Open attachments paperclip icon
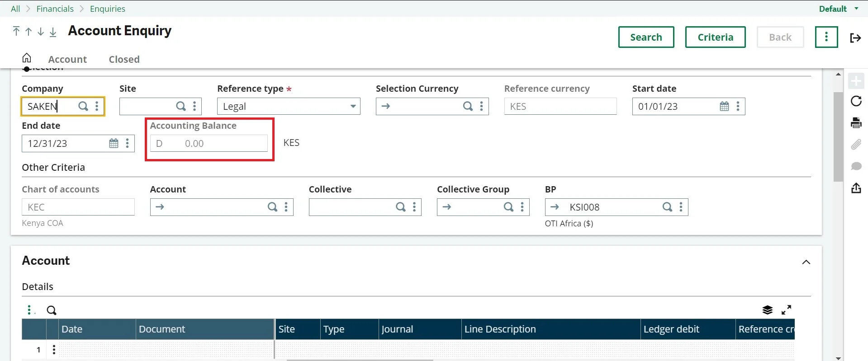The image size is (868, 361). 856,145
